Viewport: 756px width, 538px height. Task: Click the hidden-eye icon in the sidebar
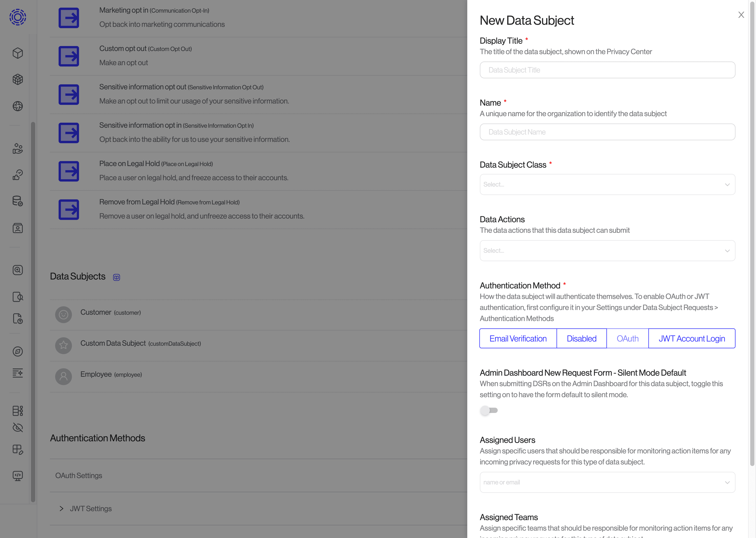point(18,427)
